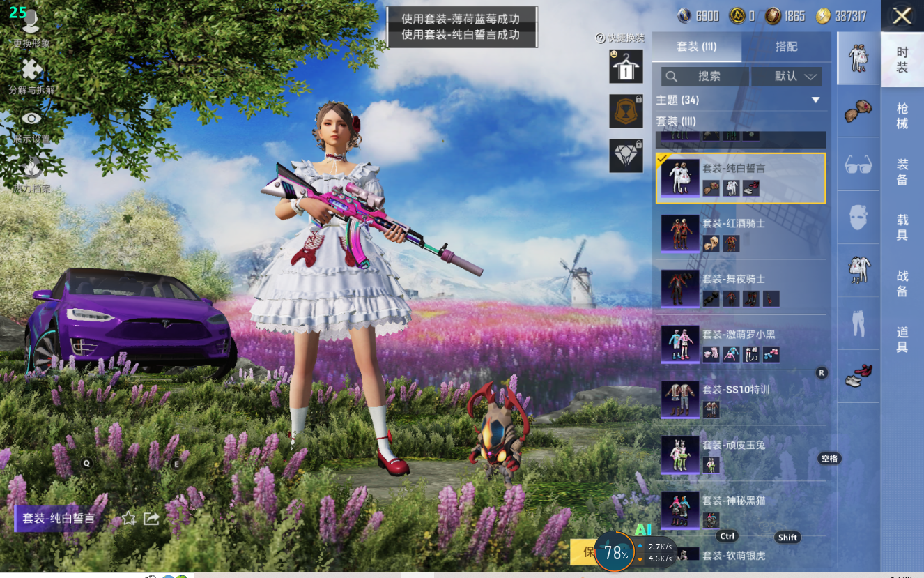
Task: Select the pants category icon
Action: tap(858, 324)
